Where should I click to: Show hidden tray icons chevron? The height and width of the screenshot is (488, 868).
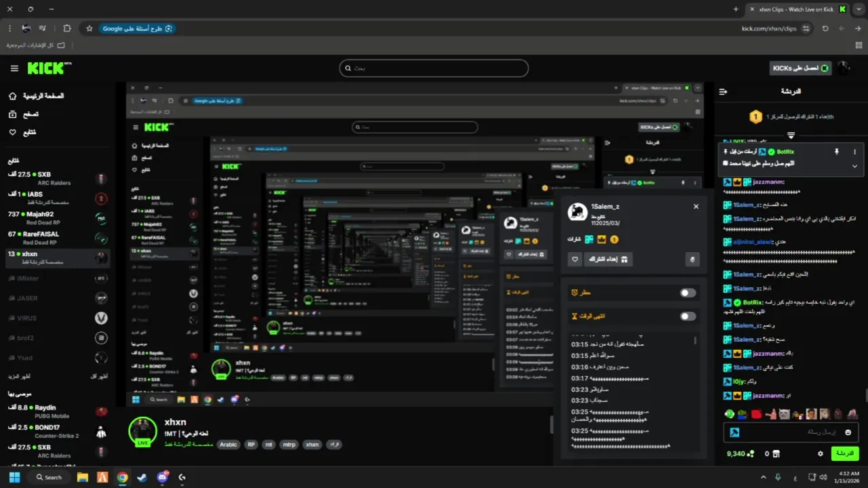click(763, 477)
